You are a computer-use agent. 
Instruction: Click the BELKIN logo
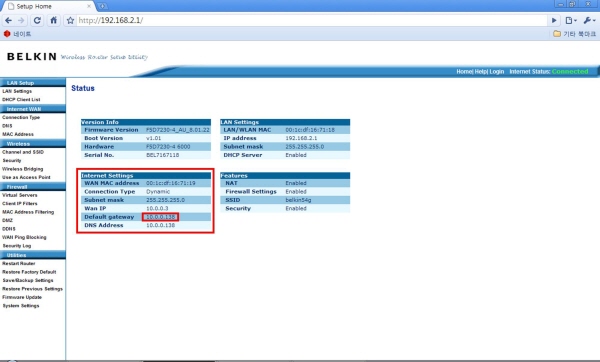click(x=32, y=57)
